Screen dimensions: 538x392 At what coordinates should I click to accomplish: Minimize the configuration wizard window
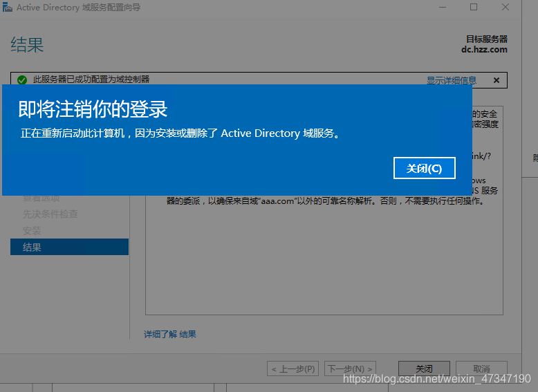pyautogui.click(x=443, y=7)
